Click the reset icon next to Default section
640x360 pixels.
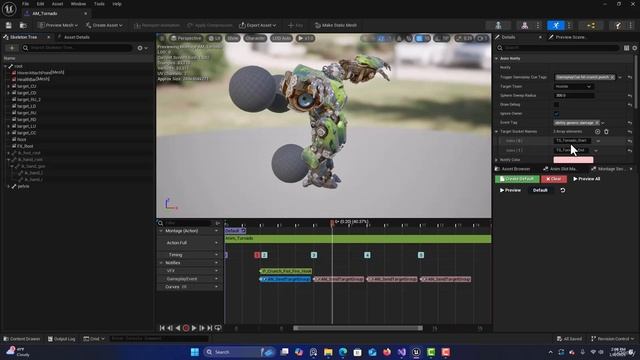(562, 190)
